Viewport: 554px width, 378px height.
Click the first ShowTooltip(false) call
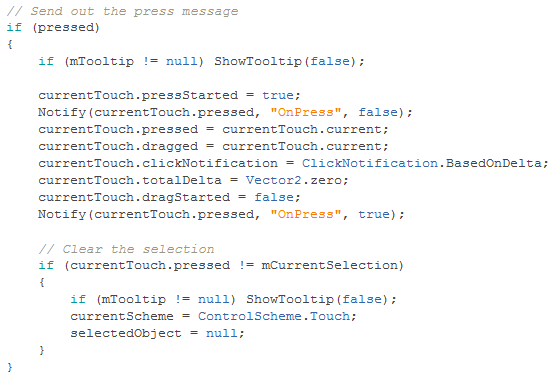point(289,61)
